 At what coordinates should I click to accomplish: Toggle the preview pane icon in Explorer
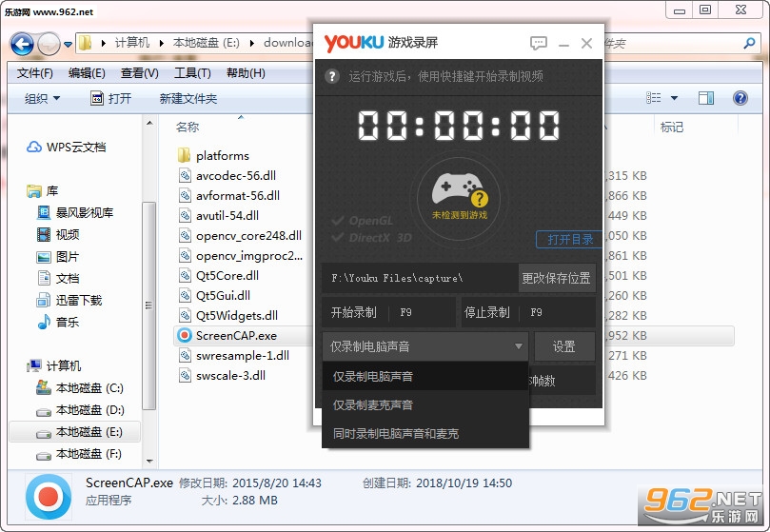[x=705, y=98]
